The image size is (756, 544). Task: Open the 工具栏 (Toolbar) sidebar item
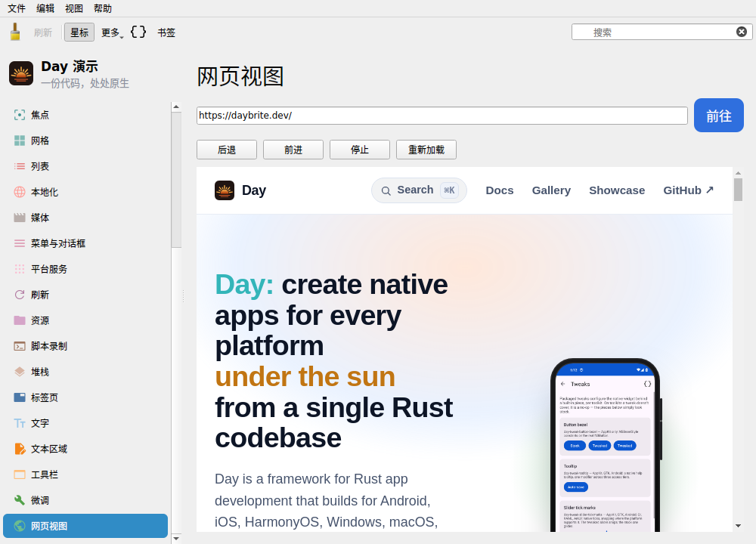click(x=85, y=474)
